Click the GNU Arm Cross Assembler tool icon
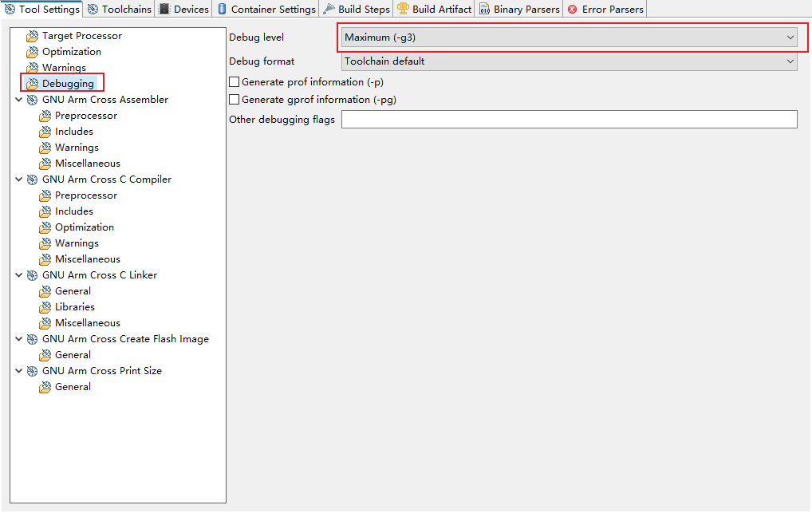The image size is (812, 513). coord(33,100)
